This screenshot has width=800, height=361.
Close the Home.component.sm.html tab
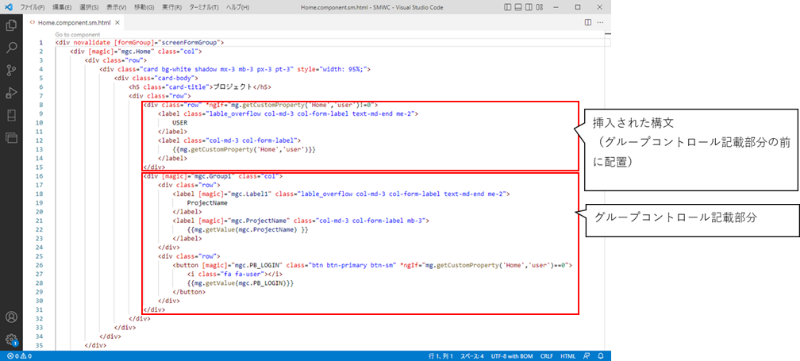click(x=117, y=23)
